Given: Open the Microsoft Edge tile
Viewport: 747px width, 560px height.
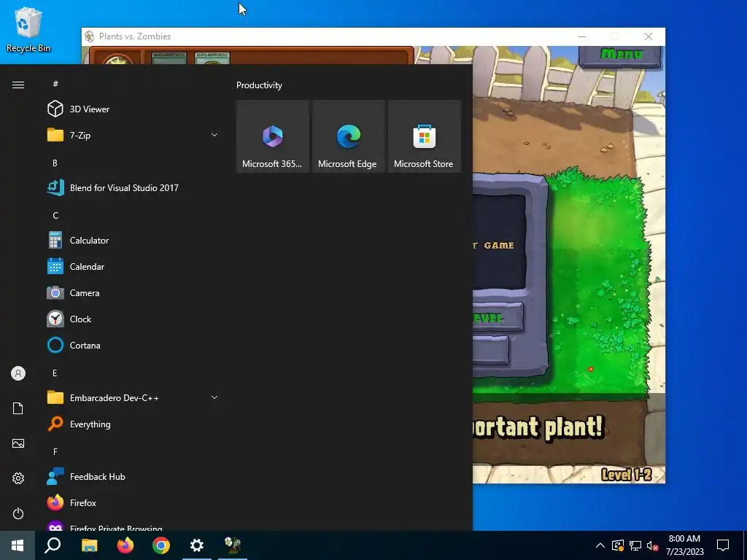Looking at the screenshot, I should pos(348,136).
